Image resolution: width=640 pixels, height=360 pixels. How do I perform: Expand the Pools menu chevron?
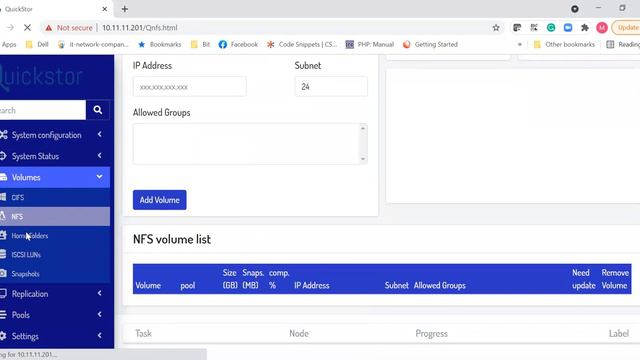(100, 314)
